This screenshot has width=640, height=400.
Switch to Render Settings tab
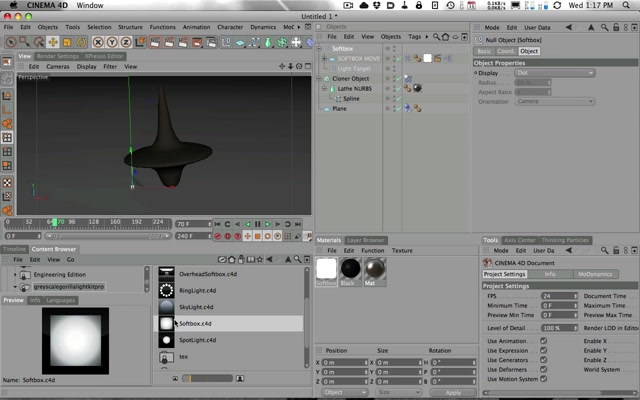[x=58, y=56]
